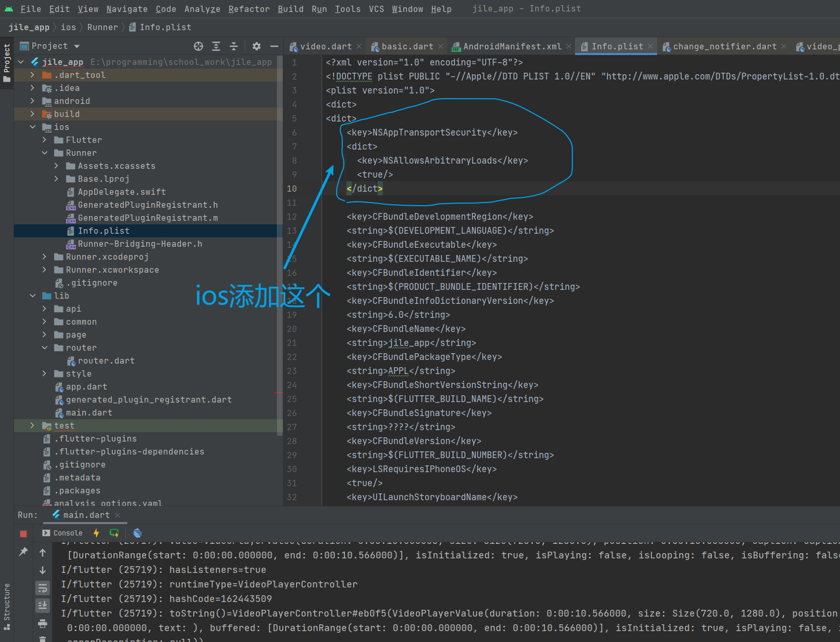840x642 pixels.
Task: Print the console output
Action: (43, 623)
